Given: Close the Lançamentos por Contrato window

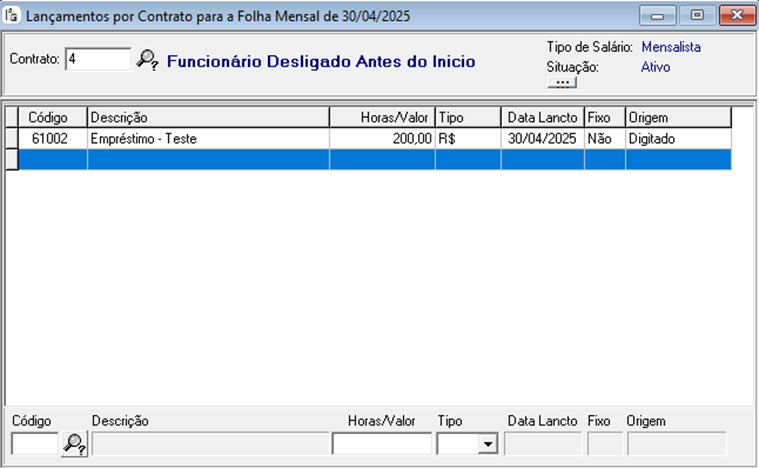Looking at the screenshot, I should (x=734, y=16).
